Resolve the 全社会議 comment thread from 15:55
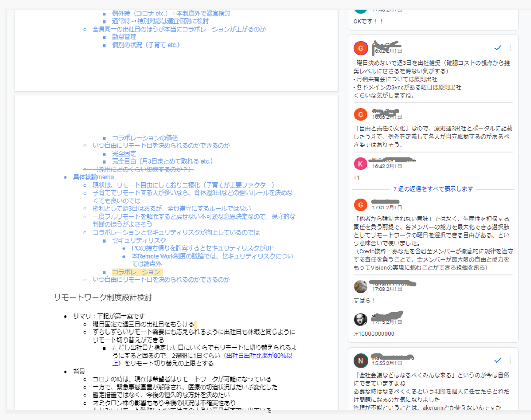Screen dimensions: 531x420 point(498,360)
